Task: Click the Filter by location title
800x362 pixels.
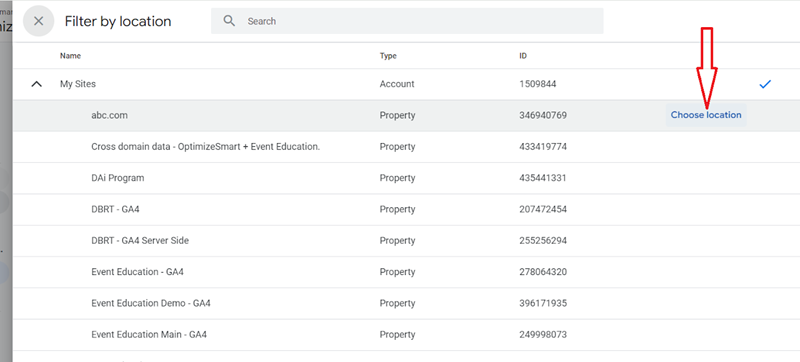Action: point(118,21)
